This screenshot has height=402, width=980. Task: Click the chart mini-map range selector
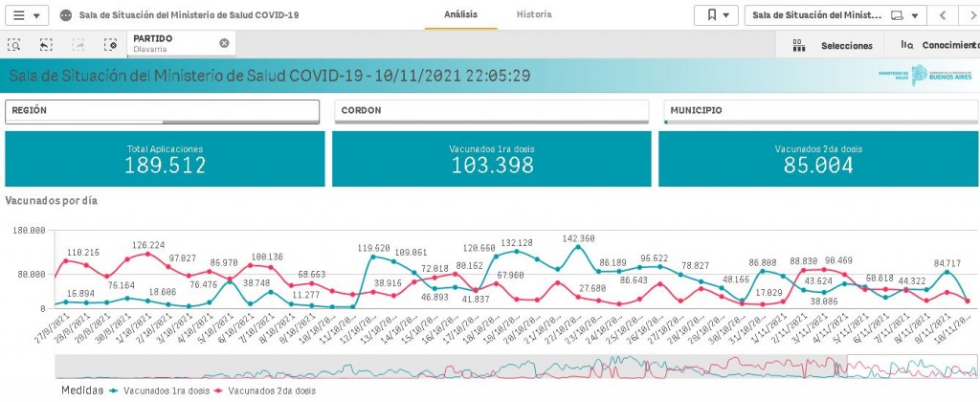(912, 367)
